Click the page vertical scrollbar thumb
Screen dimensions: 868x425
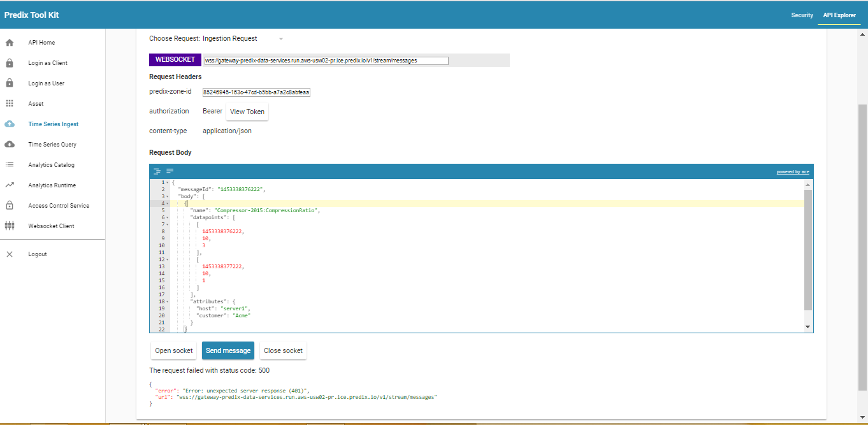[863, 247]
